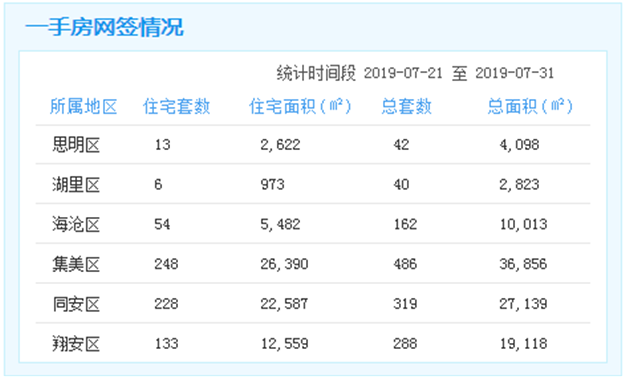Click start date 2019-07-21
Viewport: 625px width, 378px height.
click(403, 73)
